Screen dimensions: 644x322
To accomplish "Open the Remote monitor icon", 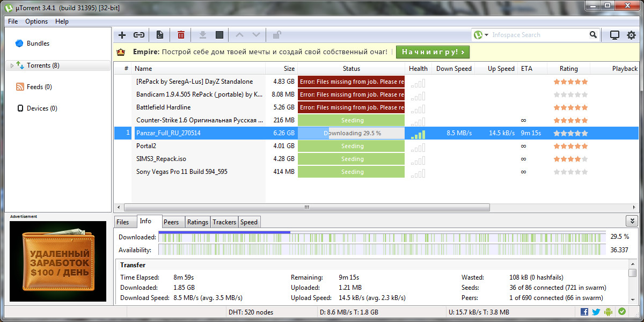I will pos(614,35).
